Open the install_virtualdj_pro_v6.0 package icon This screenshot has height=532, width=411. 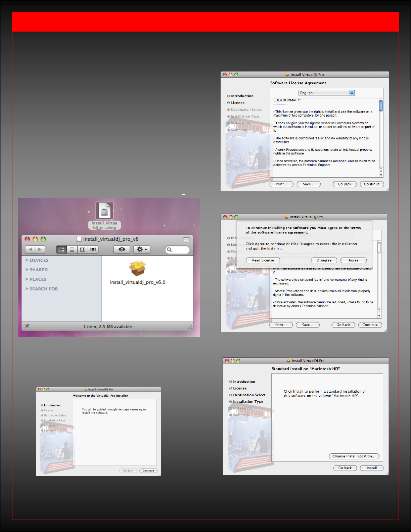point(137,268)
